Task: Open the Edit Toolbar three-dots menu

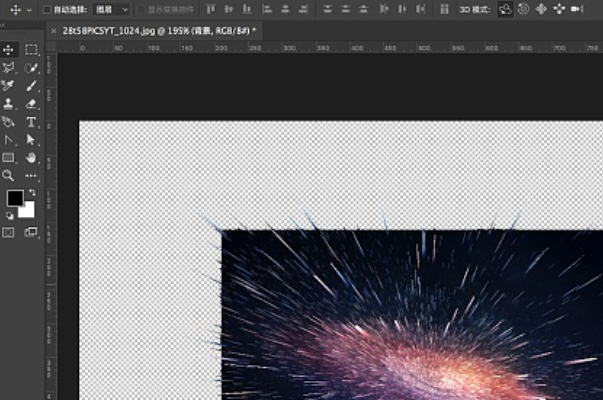Action: [x=31, y=175]
